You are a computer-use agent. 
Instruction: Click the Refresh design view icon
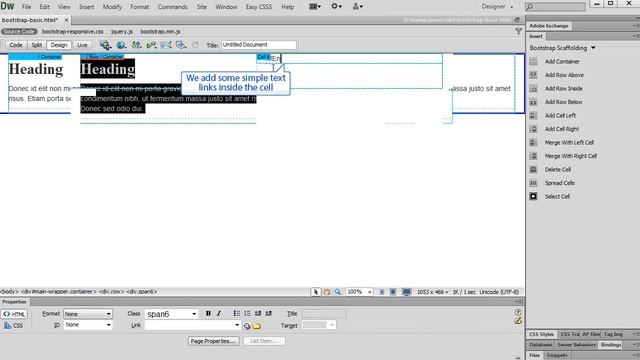pyautogui.click(x=195, y=45)
